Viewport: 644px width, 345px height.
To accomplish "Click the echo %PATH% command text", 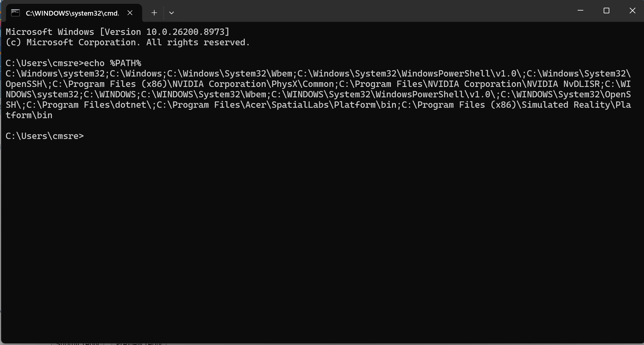I will tap(112, 63).
